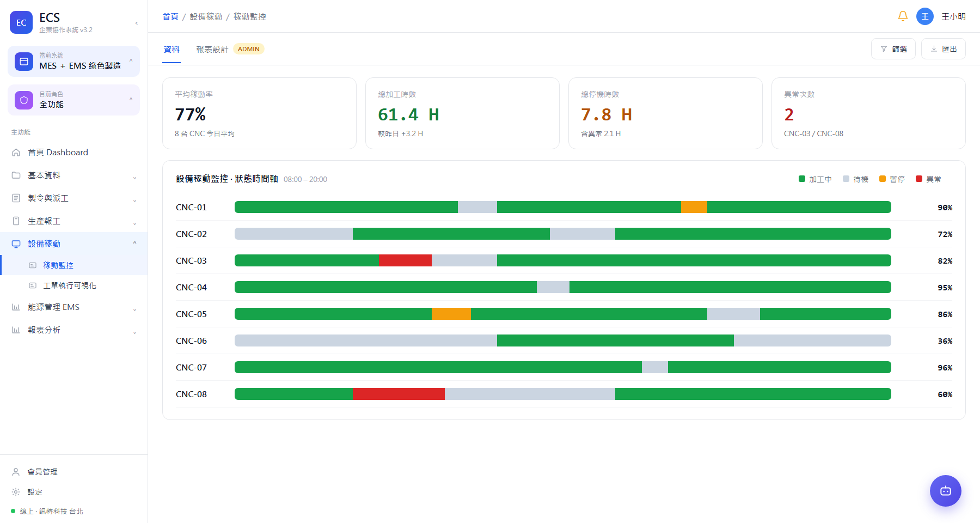Collapse the sidebar with the arrow
Image resolution: width=980 pixels, height=523 pixels.
pyautogui.click(x=136, y=23)
